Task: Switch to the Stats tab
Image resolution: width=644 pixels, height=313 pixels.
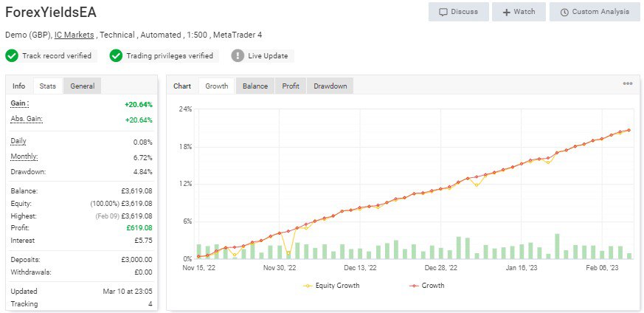Action: click(x=48, y=86)
